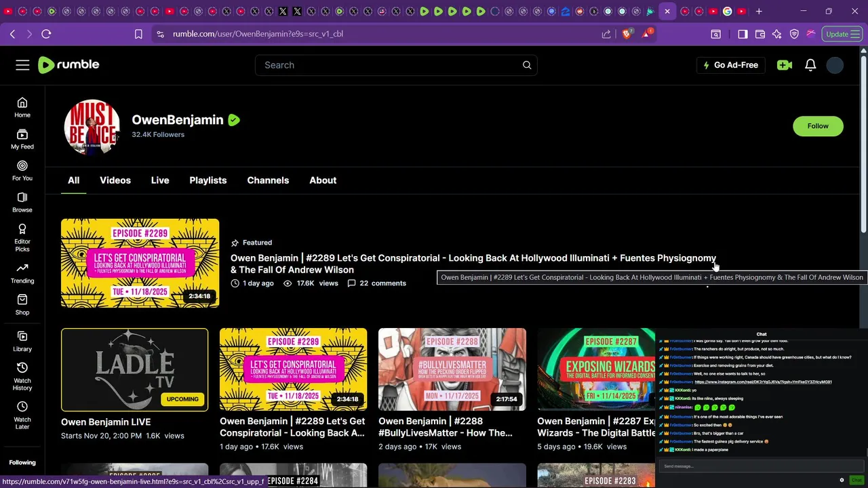The image size is (868, 488).
Task: Open Shop in sidebar
Action: 22,305
